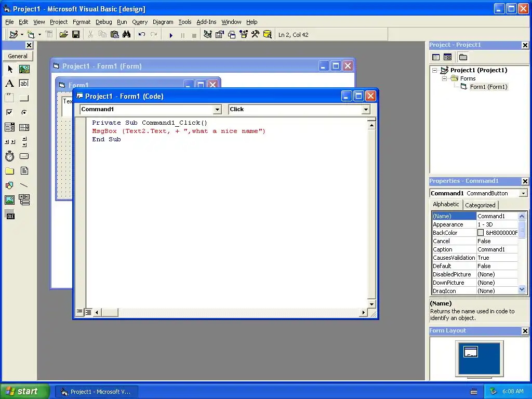
Task: Open the Command1 object dropdown
Action: [218, 109]
